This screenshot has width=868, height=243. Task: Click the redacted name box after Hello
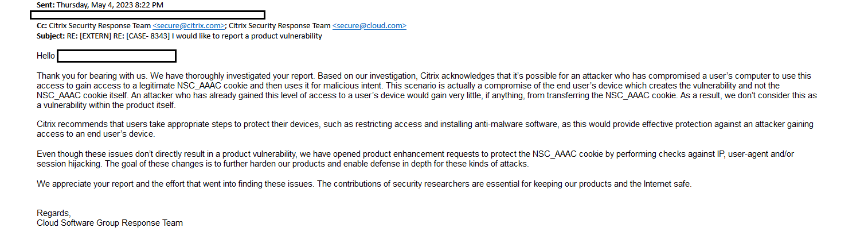coord(116,56)
